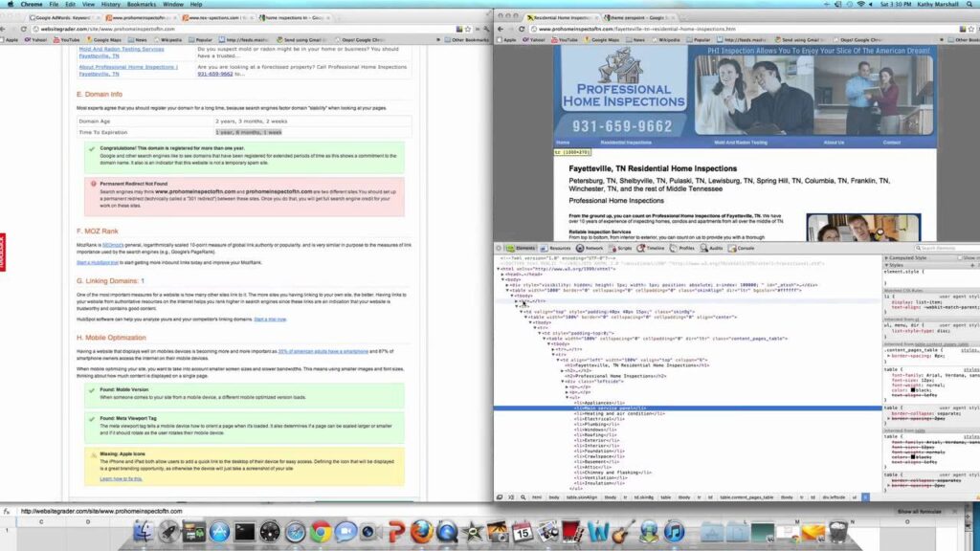Collapse the body node in the DOM tree
This screenshot has height=551, width=980.
(x=502, y=280)
